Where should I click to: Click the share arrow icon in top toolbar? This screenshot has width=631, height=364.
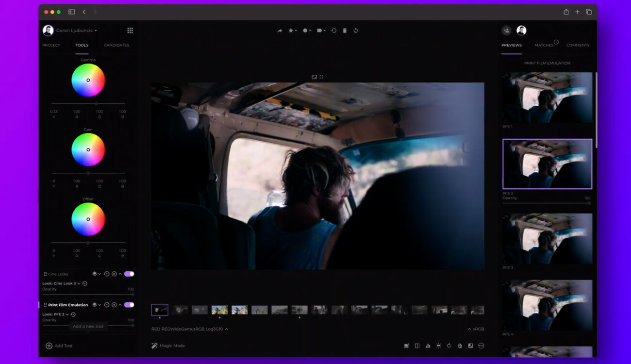point(280,31)
